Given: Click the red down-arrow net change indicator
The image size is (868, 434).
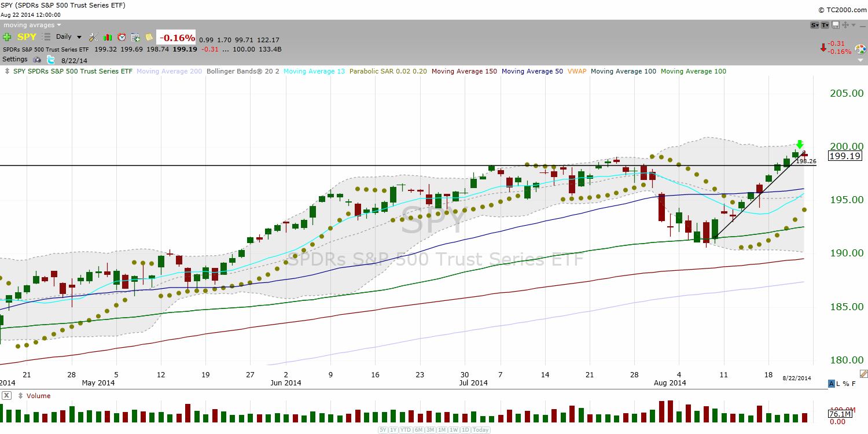Looking at the screenshot, I should (823, 47).
